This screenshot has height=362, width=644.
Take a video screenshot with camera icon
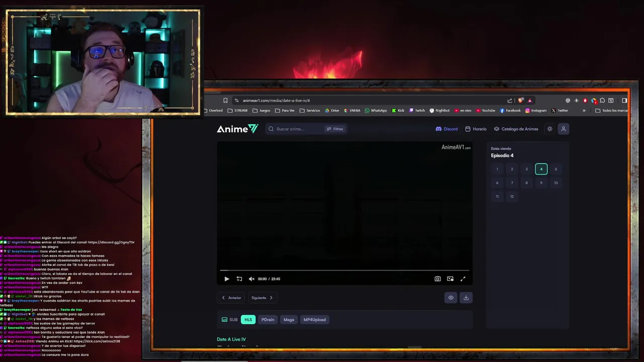(438, 279)
